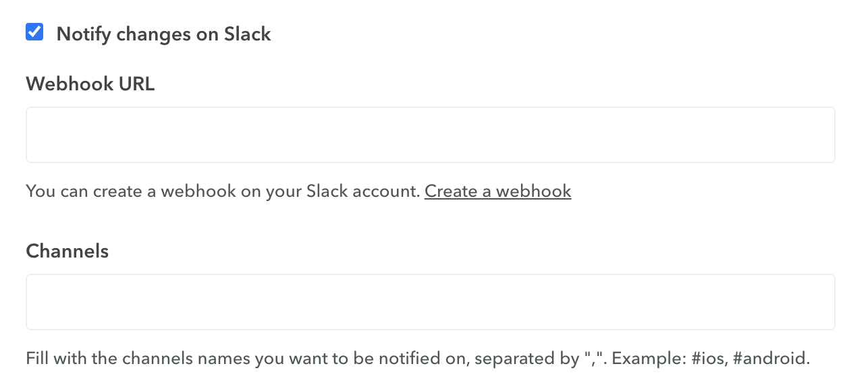868x391 pixels.
Task: Activate the empty Channels entry box
Action: [431, 301]
